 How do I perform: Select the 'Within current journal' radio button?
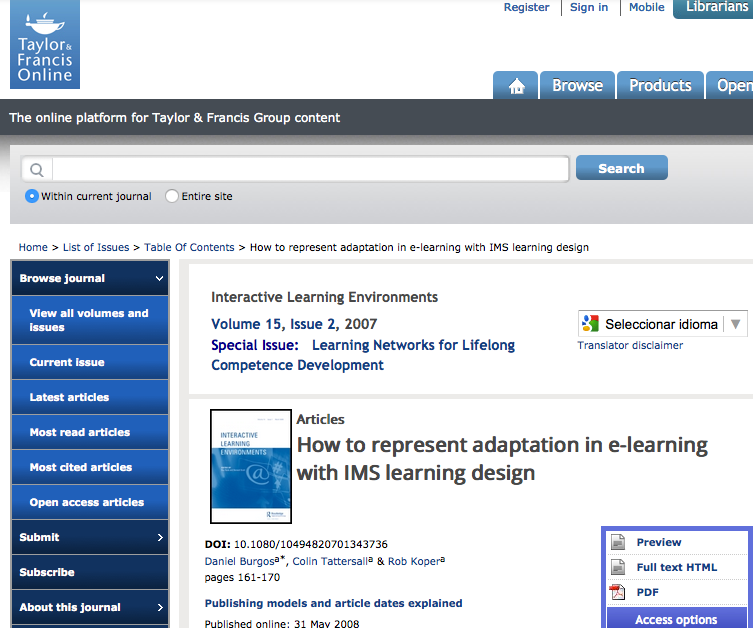pyautogui.click(x=32, y=196)
